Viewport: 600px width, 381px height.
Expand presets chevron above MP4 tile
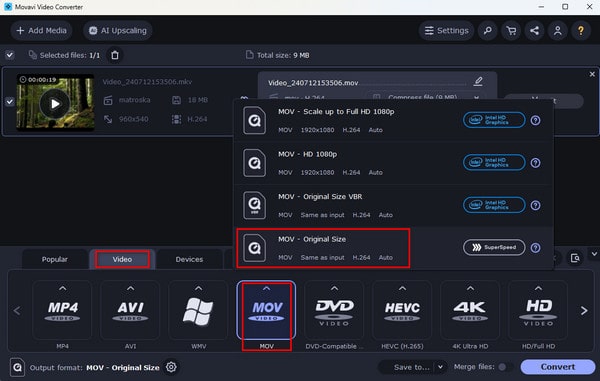coord(63,288)
